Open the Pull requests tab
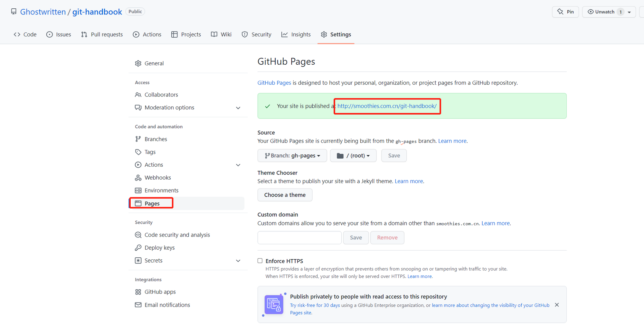Image resolution: width=644 pixels, height=334 pixels. 102,34
